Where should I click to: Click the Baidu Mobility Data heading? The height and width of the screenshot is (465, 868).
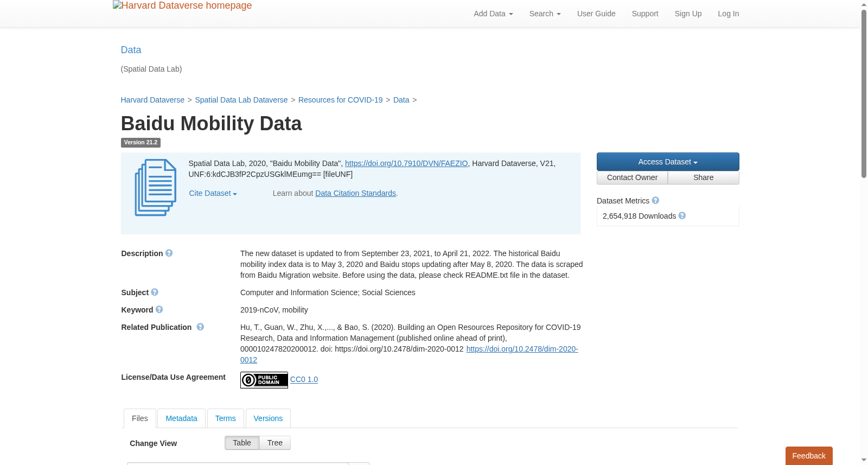click(211, 124)
